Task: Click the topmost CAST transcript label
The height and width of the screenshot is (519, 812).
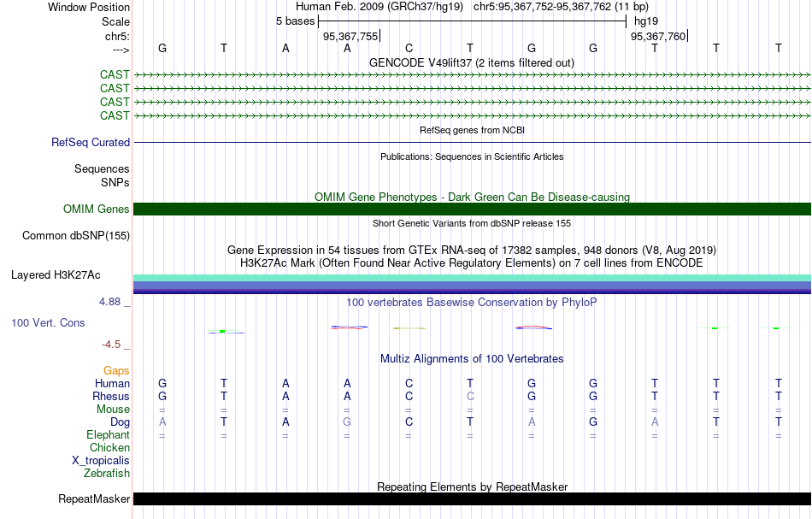Action: [x=115, y=74]
